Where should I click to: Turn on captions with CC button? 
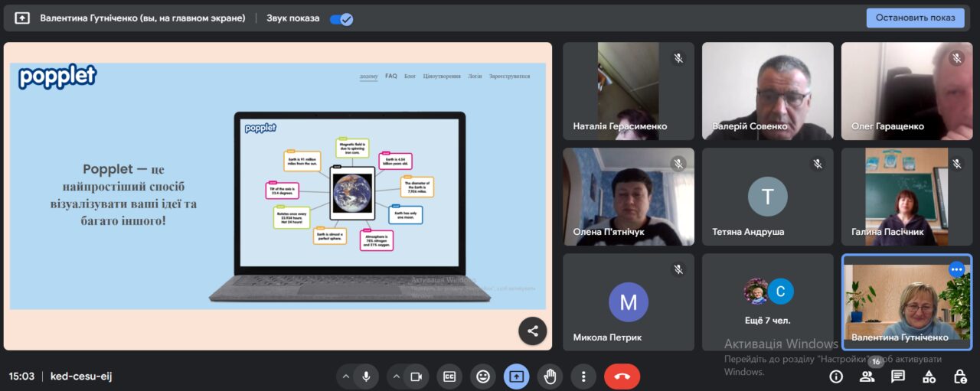click(x=449, y=376)
